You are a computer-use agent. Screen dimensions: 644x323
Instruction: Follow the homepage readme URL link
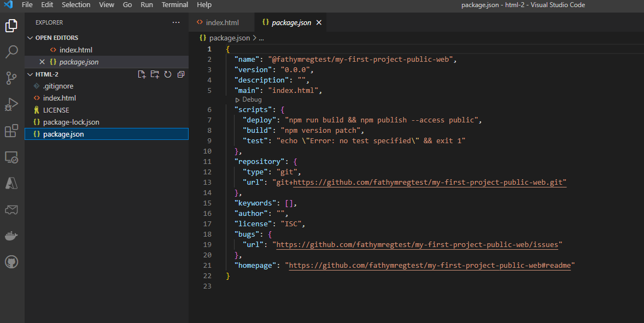[x=430, y=266]
